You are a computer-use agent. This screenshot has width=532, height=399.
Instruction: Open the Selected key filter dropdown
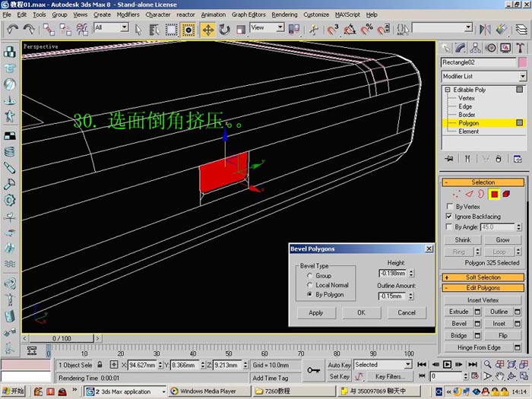(383, 365)
